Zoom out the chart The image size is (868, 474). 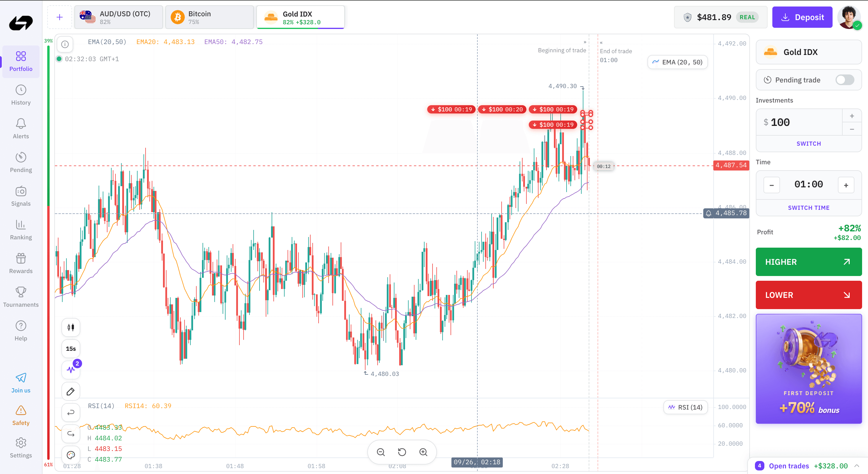[x=381, y=452]
